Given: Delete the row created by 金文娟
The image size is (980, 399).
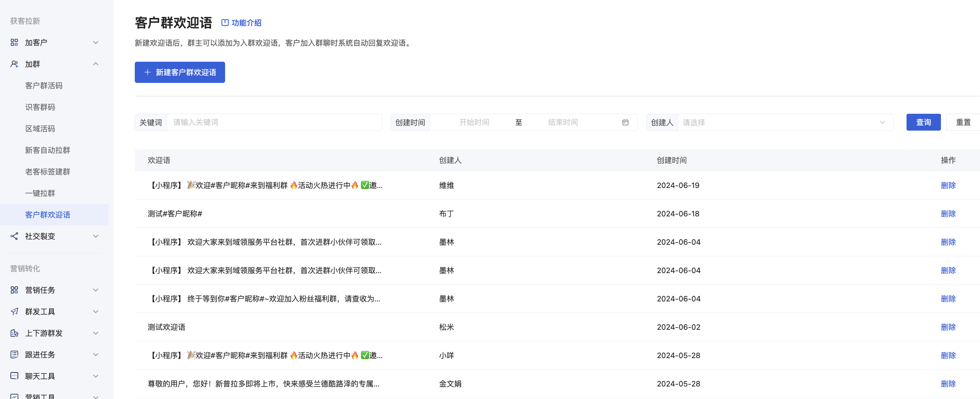Looking at the screenshot, I should [x=948, y=384].
